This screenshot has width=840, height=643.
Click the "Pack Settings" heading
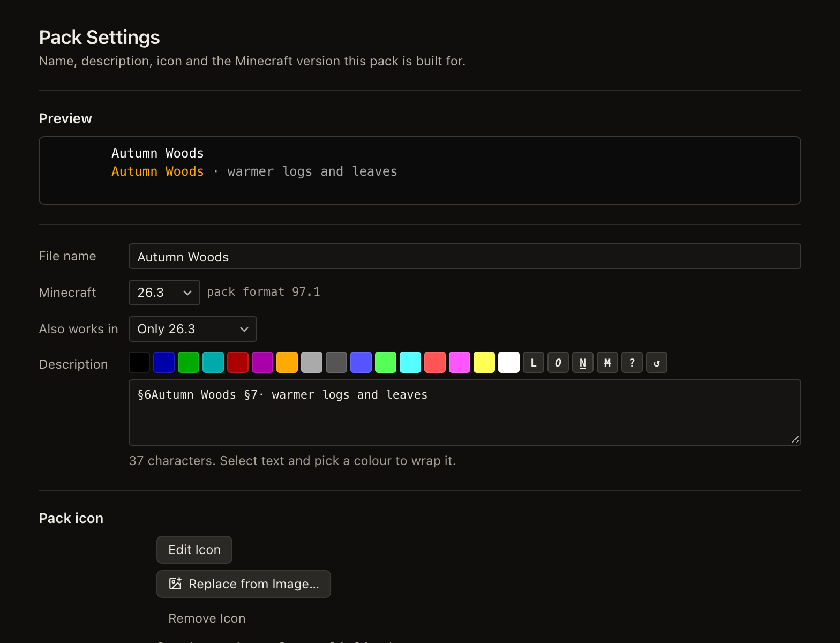click(x=100, y=38)
